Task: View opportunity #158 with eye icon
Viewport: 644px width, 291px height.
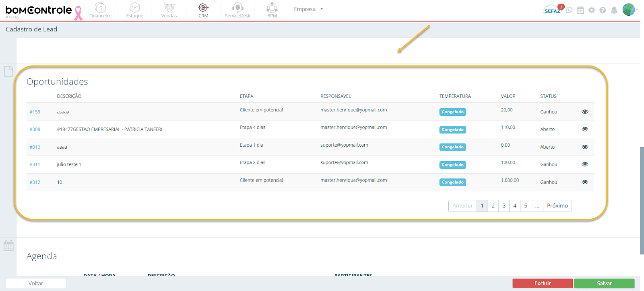Action: pyautogui.click(x=585, y=112)
